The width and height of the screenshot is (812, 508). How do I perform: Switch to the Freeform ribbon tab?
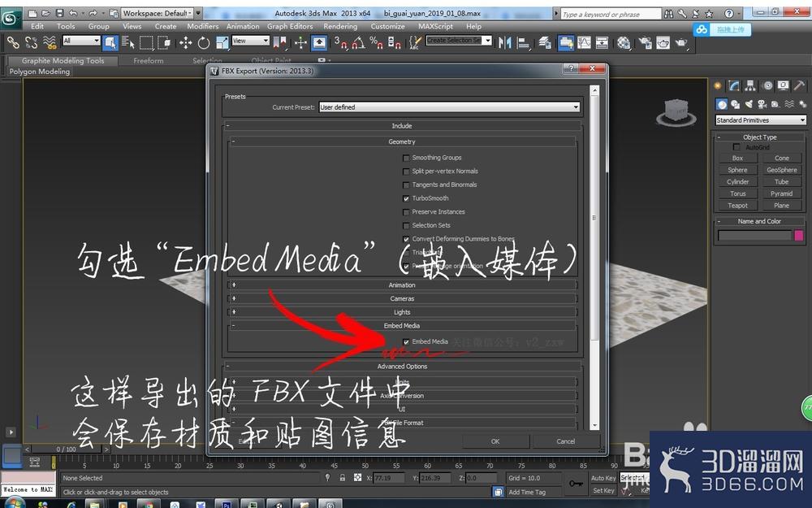pyautogui.click(x=148, y=61)
